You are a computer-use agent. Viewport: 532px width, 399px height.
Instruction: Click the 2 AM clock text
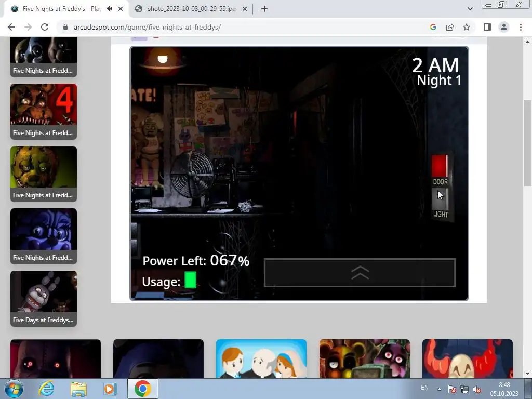click(x=435, y=65)
